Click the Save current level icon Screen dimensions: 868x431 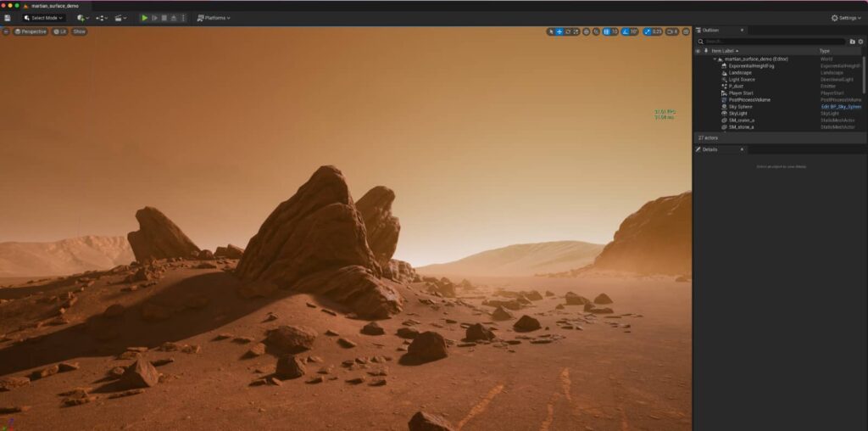pyautogui.click(x=8, y=18)
